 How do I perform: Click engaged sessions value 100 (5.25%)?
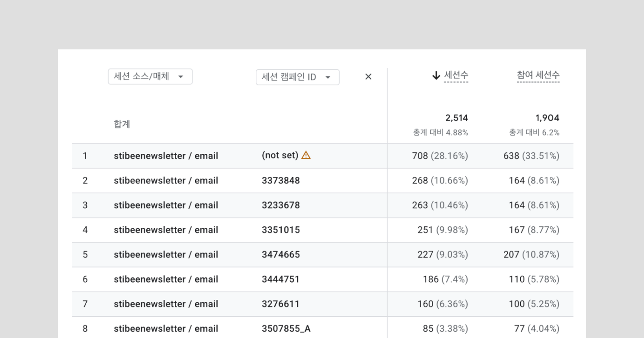coord(534,304)
